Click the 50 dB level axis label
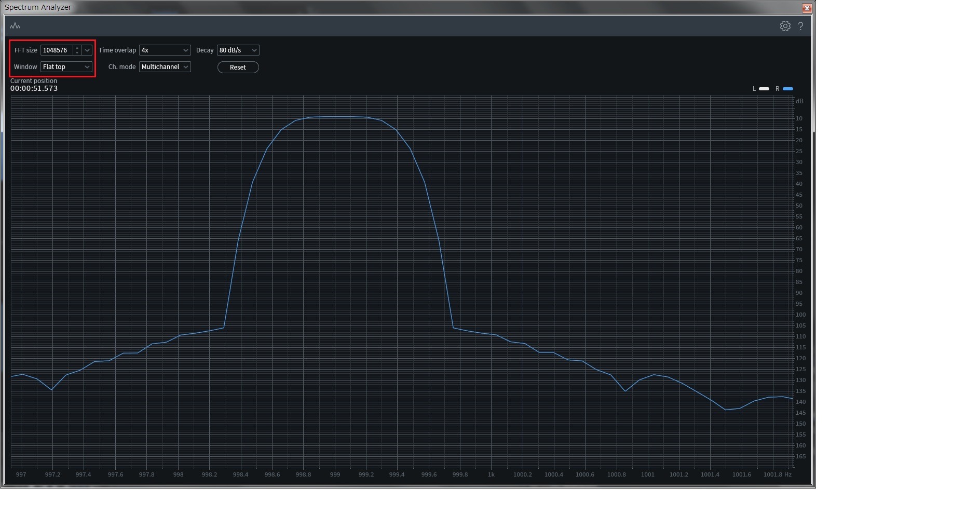Viewport: 980px width, 516px height. coord(799,206)
